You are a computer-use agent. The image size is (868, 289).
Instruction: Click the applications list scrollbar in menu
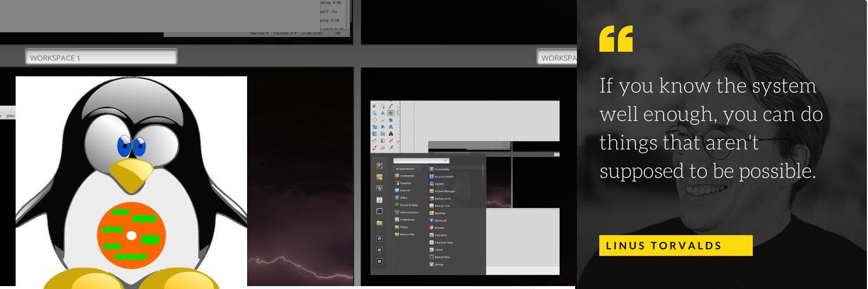tap(484, 170)
